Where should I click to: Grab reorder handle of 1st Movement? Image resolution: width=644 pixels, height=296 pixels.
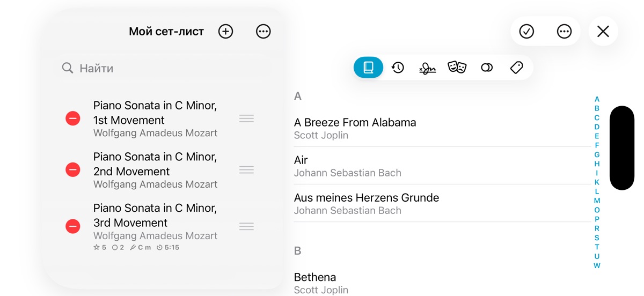(246, 119)
